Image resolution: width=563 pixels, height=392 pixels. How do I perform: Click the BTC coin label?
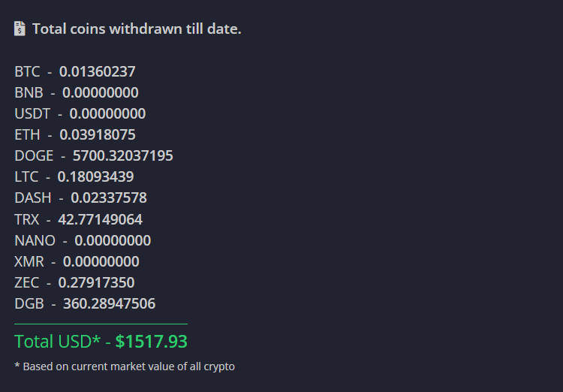tap(27, 72)
